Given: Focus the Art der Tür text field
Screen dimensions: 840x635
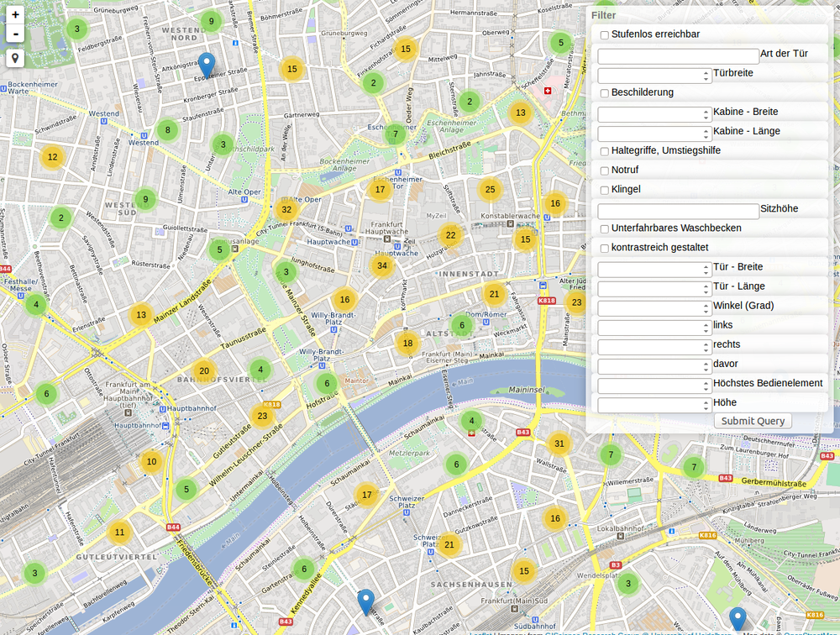Looking at the screenshot, I should (678, 55).
